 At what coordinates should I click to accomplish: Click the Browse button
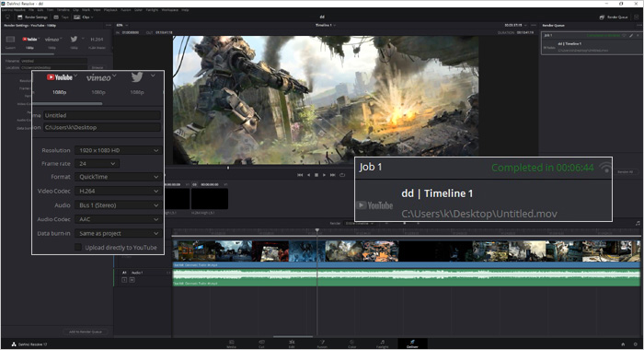point(98,67)
